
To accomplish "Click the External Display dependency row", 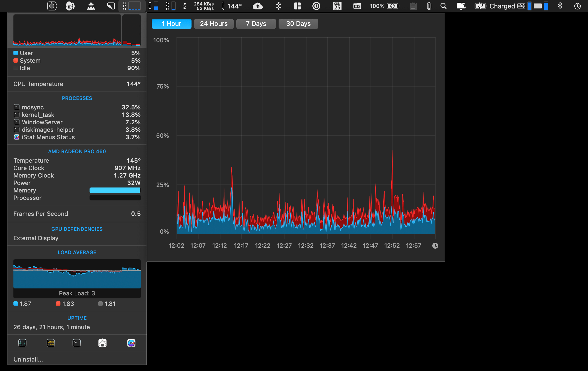I will pos(77,238).
